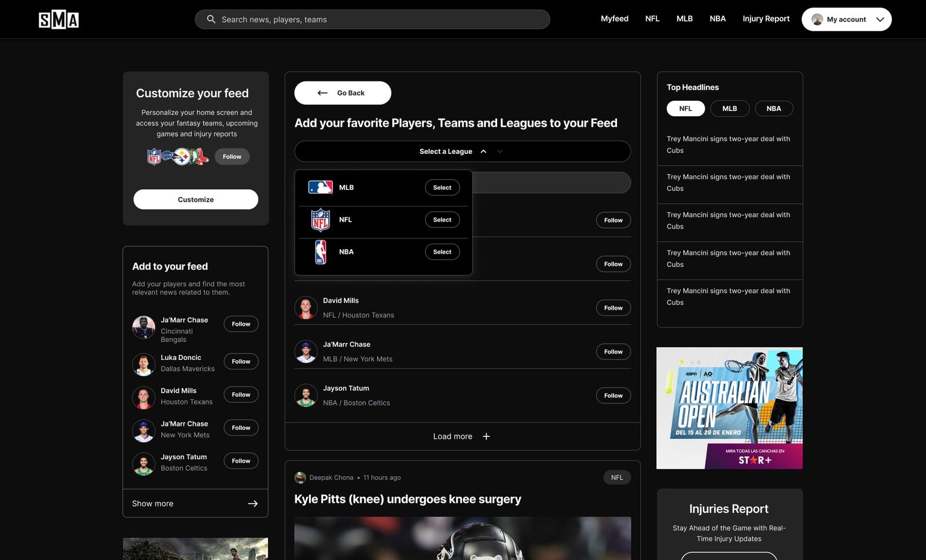Click the Show more arrow icon

point(253,503)
